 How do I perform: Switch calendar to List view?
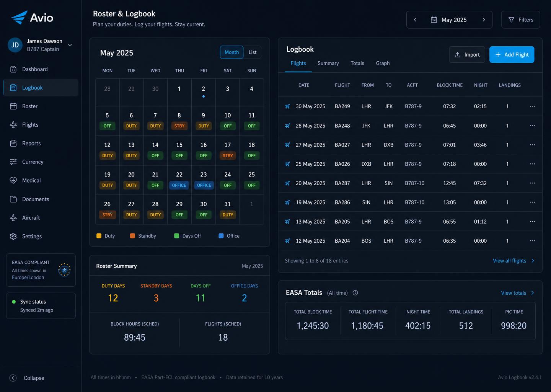tap(253, 52)
